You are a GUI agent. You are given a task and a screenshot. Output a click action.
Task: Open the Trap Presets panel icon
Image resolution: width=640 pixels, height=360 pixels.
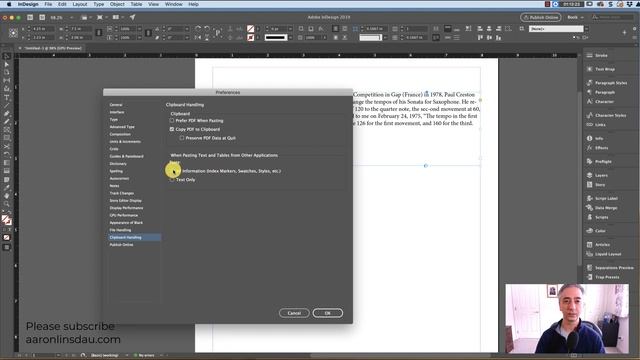(x=589, y=277)
